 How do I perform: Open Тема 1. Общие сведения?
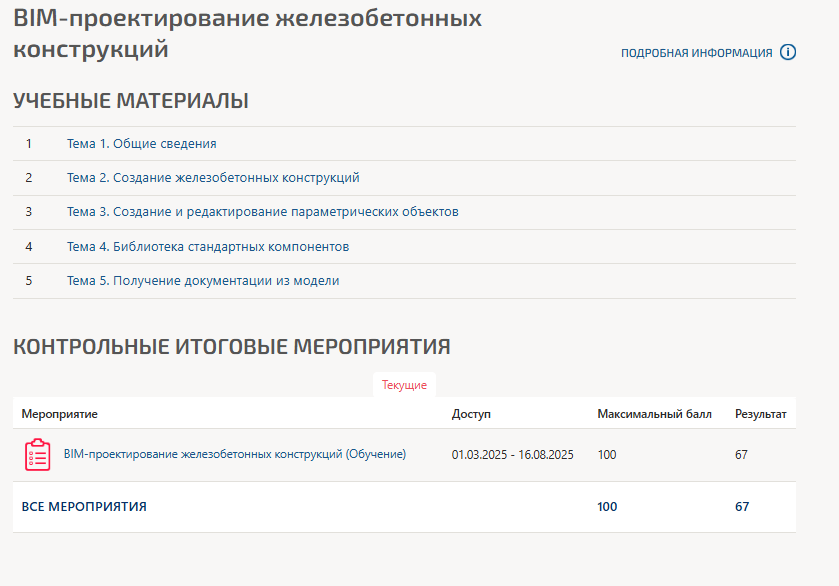click(141, 144)
